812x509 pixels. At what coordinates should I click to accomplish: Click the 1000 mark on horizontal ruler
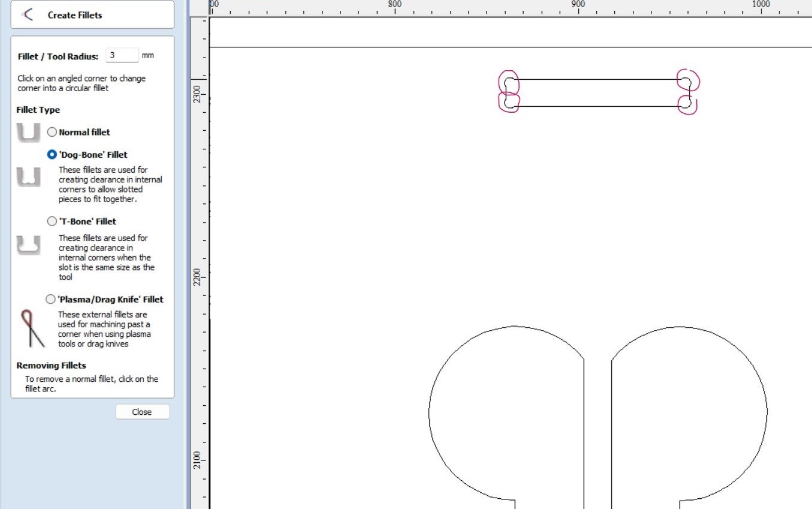tap(760, 5)
